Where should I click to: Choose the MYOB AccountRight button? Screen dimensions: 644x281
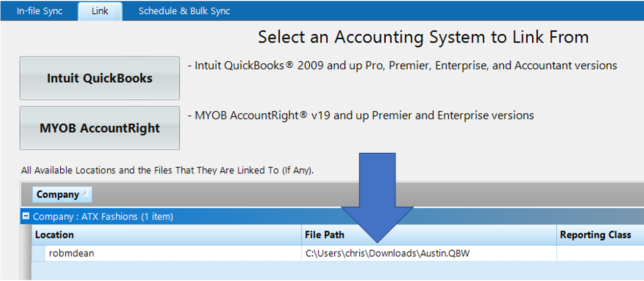99,128
